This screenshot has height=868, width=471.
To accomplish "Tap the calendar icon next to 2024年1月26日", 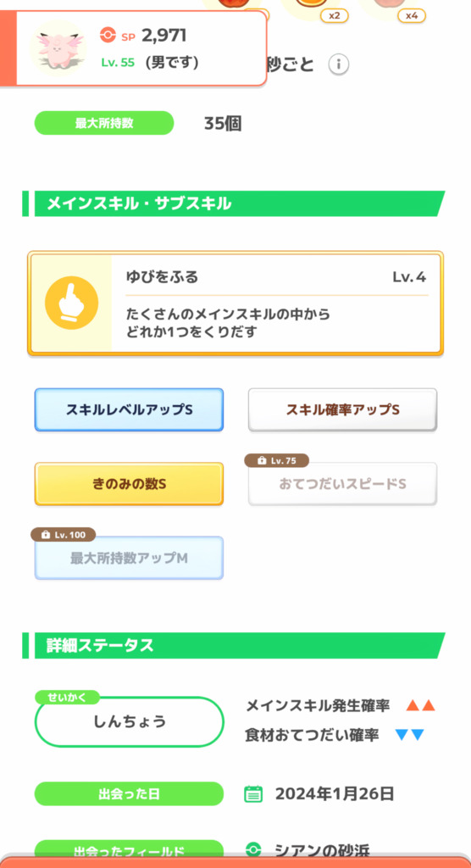I will (x=253, y=794).
